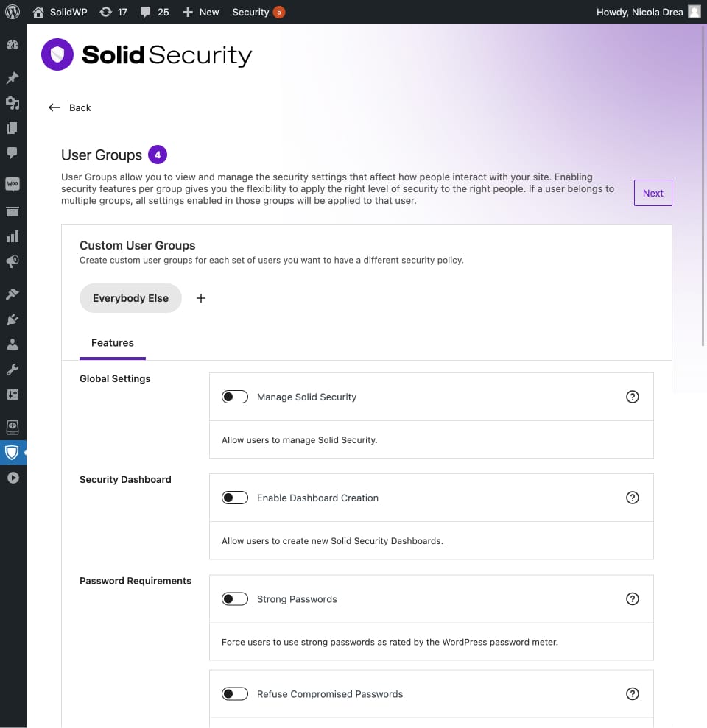Open the Plugins sidebar icon
The image size is (707, 728).
[x=13, y=319]
